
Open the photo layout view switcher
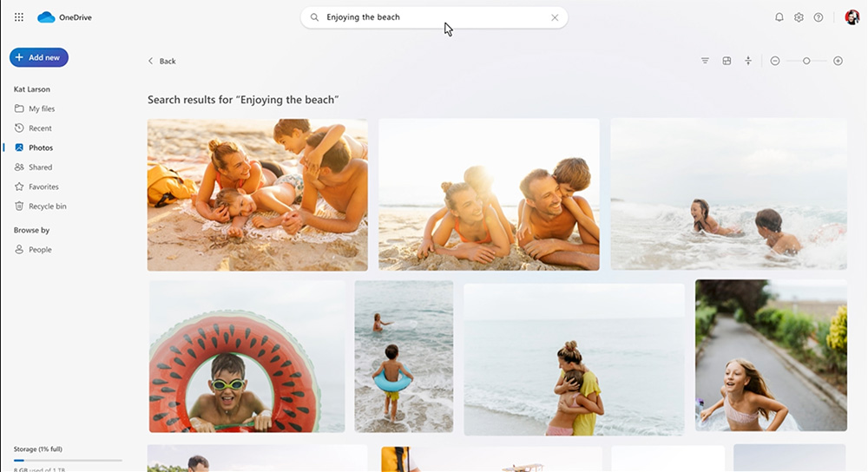(727, 61)
